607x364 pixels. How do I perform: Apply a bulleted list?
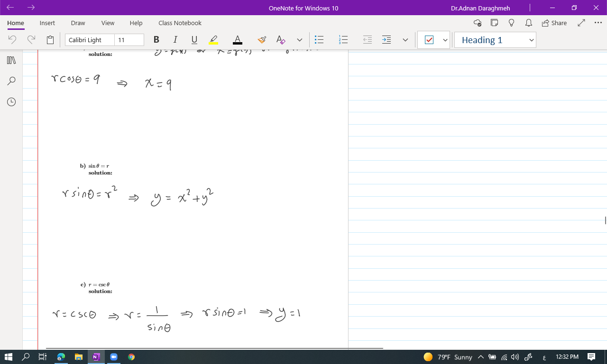[x=319, y=40]
